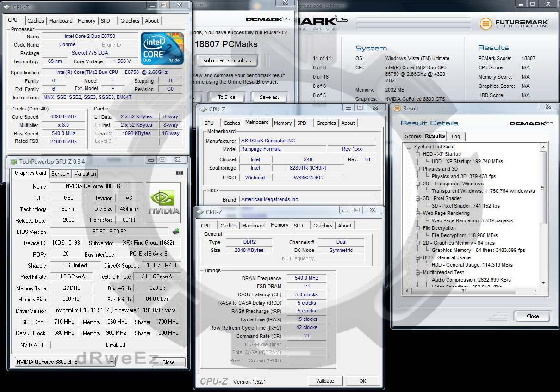Screen dimensions: 560x392
Task: Click the GPU Clock value 710 MHz
Action: pos(64,322)
